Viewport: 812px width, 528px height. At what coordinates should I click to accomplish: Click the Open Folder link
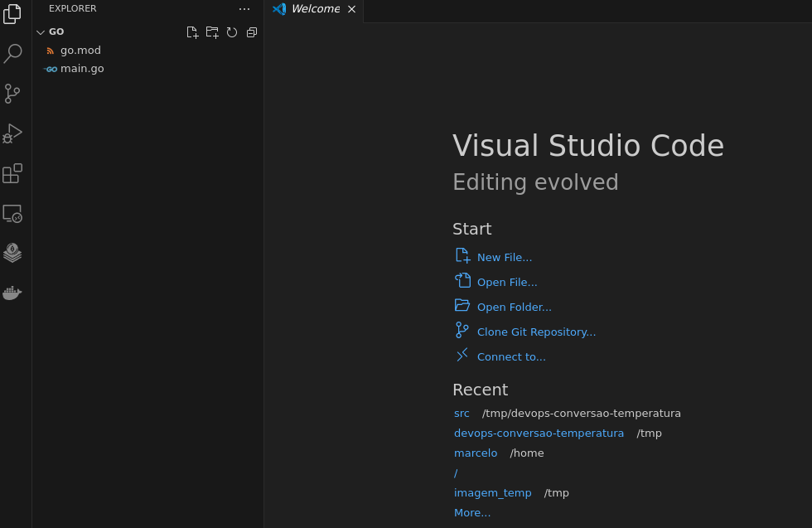pos(514,307)
